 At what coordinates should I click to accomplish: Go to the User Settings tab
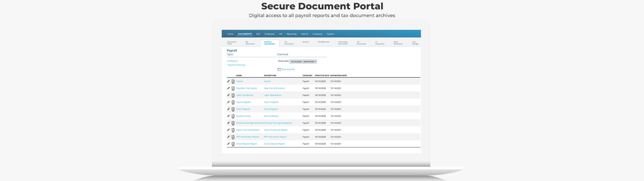(415, 43)
